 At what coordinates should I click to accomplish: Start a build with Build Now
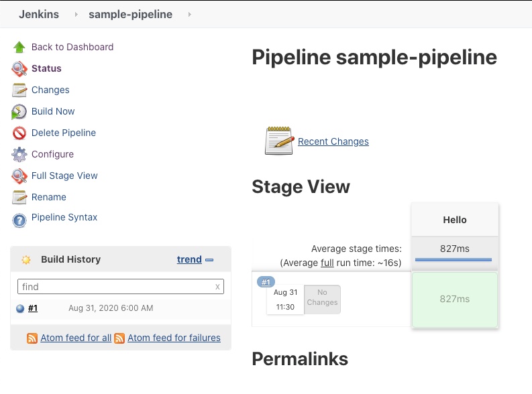53,111
